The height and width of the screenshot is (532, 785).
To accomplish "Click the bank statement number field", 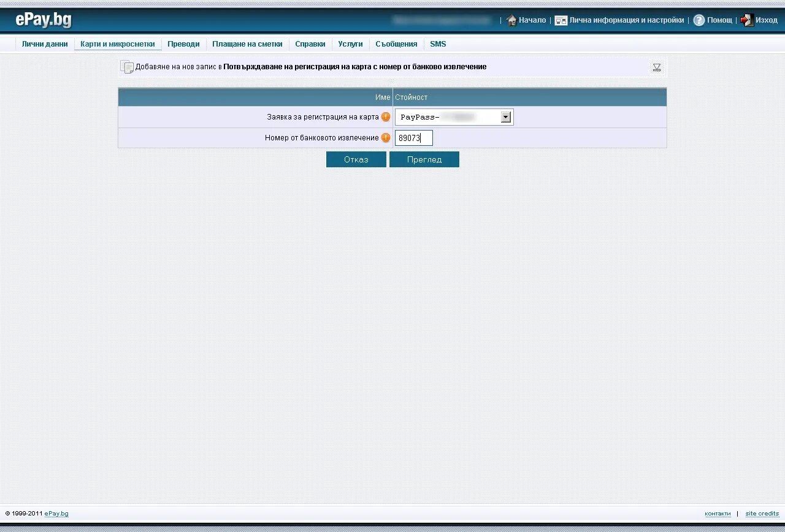I will [x=414, y=138].
